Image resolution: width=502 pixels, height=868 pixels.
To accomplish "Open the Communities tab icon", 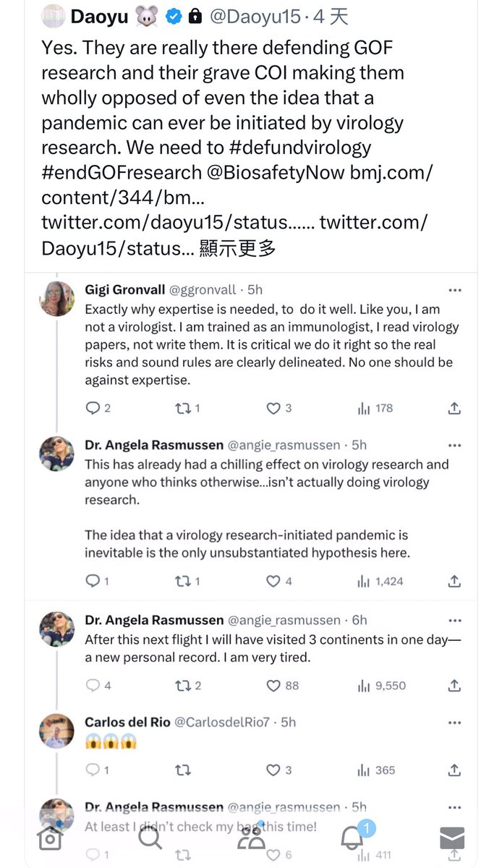I will pyautogui.click(x=251, y=838).
